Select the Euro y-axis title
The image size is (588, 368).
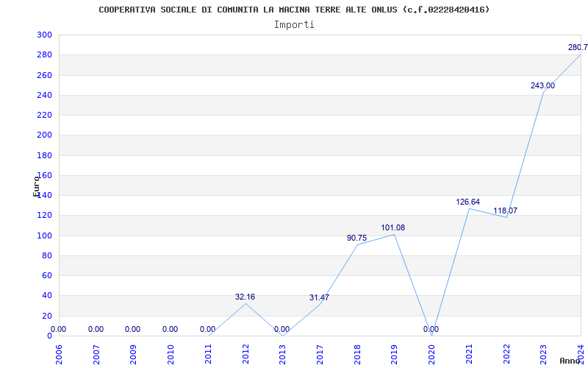(x=36, y=186)
